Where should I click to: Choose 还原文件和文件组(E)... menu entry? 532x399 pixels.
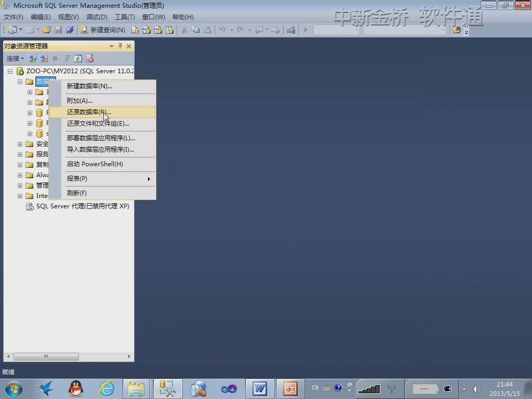pyautogui.click(x=102, y=124)
